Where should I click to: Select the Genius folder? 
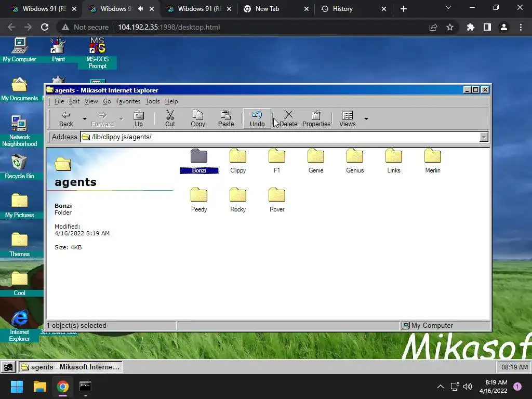355,161
